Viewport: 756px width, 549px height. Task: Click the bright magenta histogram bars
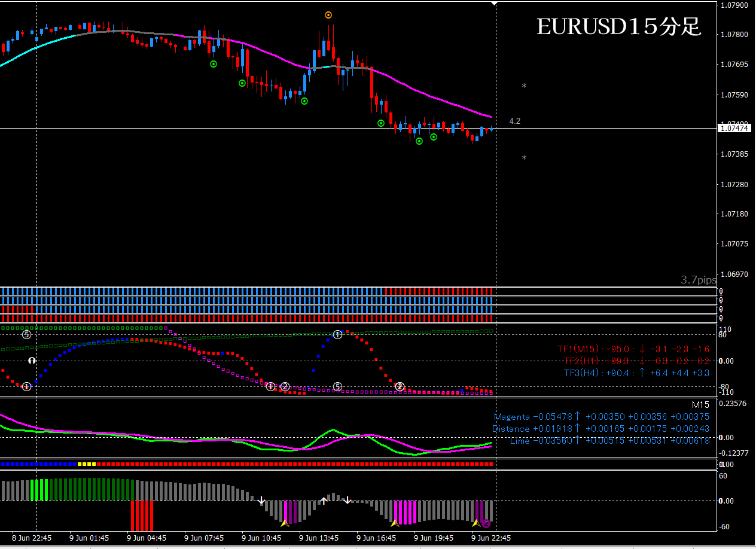(406, 513)
